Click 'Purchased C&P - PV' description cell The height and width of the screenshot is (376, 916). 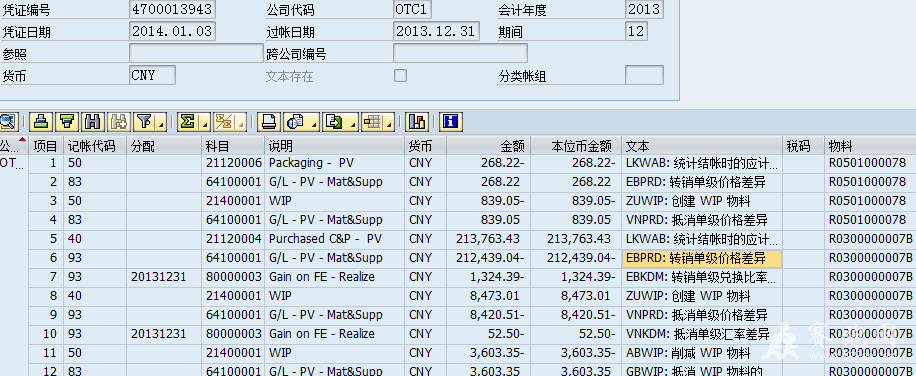click(334, 239)
